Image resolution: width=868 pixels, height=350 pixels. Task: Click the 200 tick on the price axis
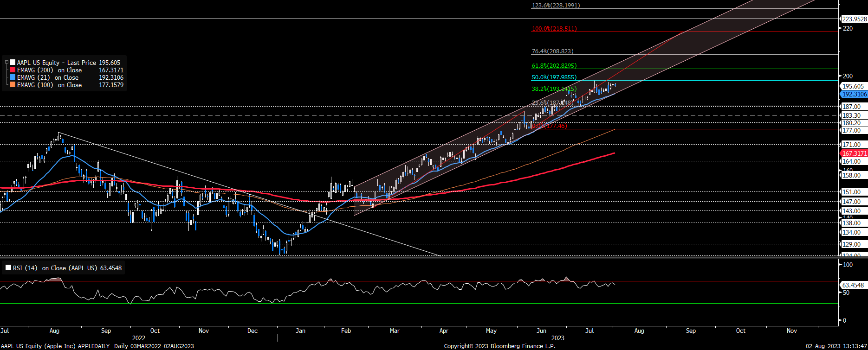click(x=848, y=76)
